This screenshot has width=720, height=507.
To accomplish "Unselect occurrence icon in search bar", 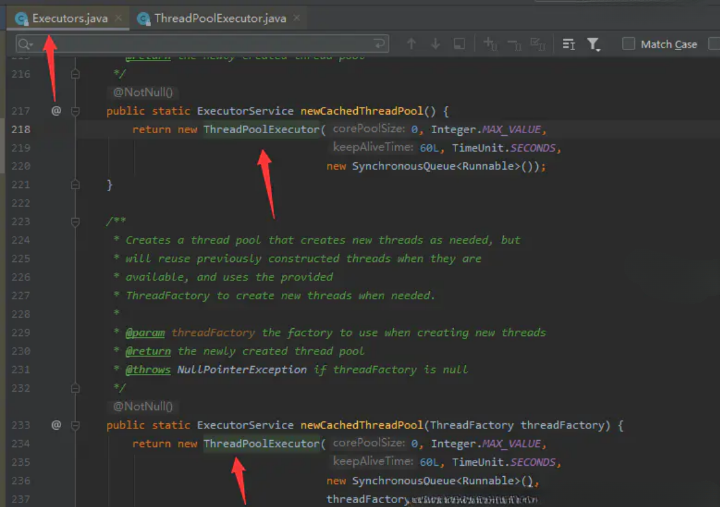I will (514, 45).
